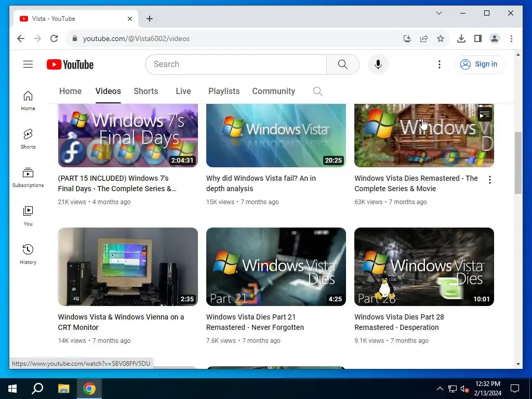Screen dimensions: 532x399
Task: Click the scrollbar up arrow
Action: pos(518,55)
